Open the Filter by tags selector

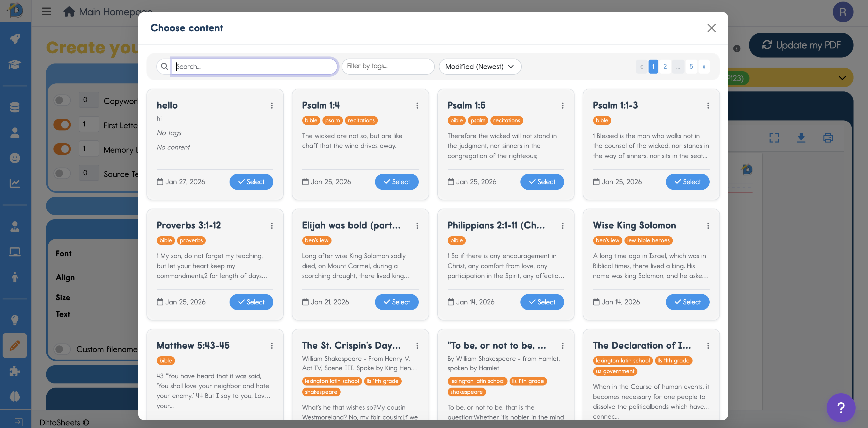click(387, 66)
